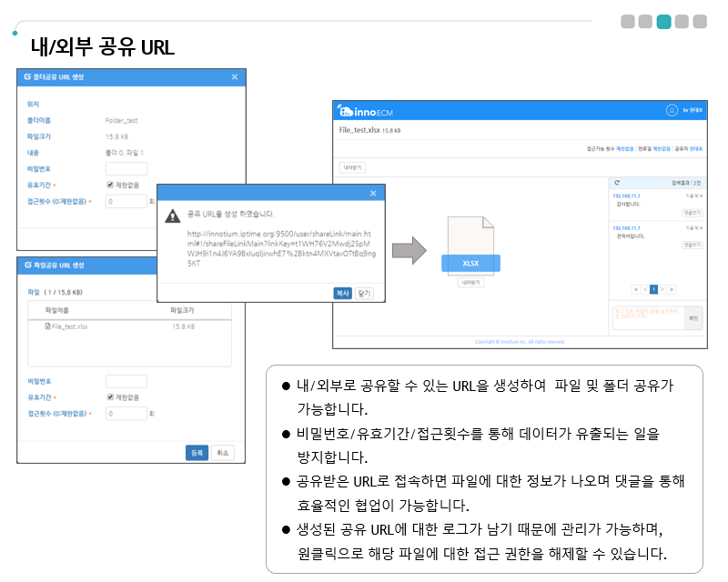
Task: Close the URL generated alert dialog
Action: point(373,193)
